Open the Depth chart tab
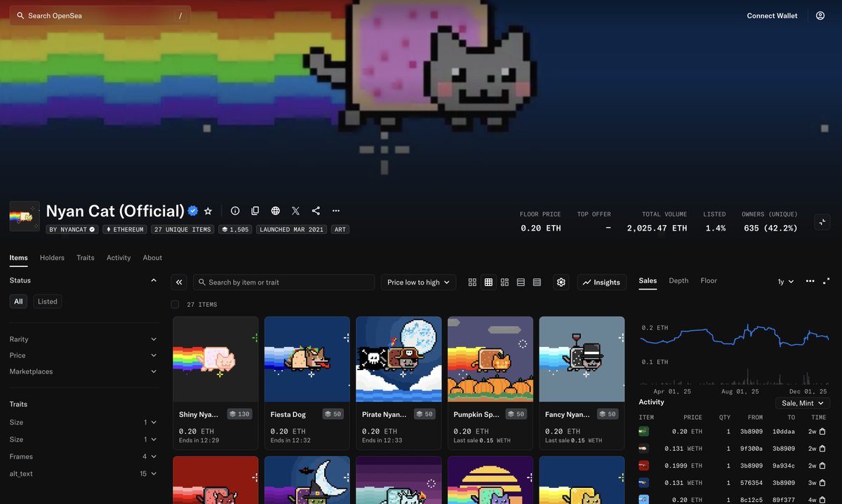842x504 pixels. point(678,280)
